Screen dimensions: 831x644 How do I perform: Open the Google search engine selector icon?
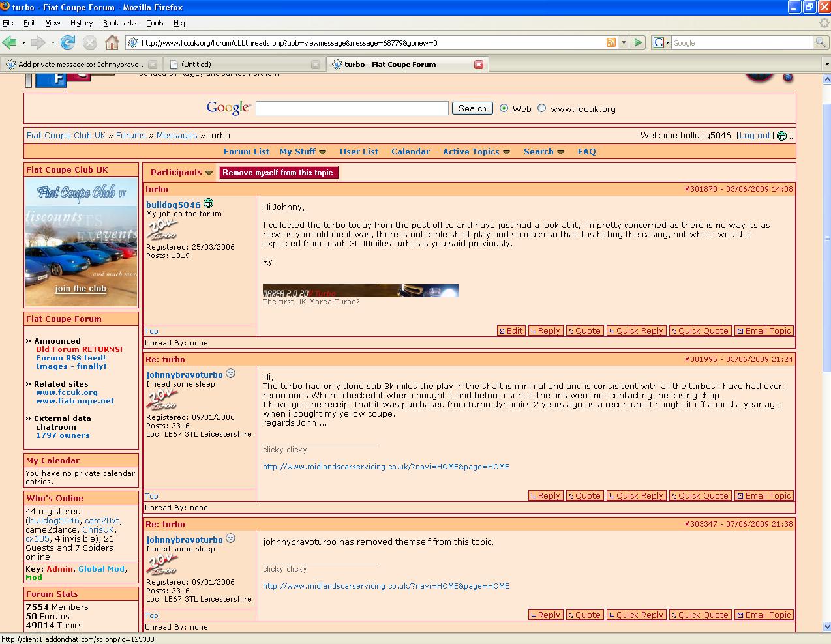(x=661, y=42)
